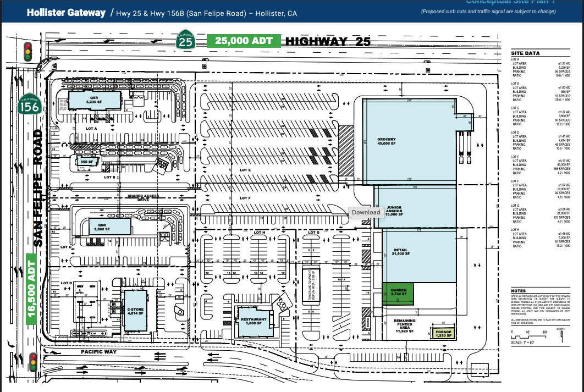Click the LOT H heading in Site Data
Viewport: 584px width, 392px height.
click(515, 230)
